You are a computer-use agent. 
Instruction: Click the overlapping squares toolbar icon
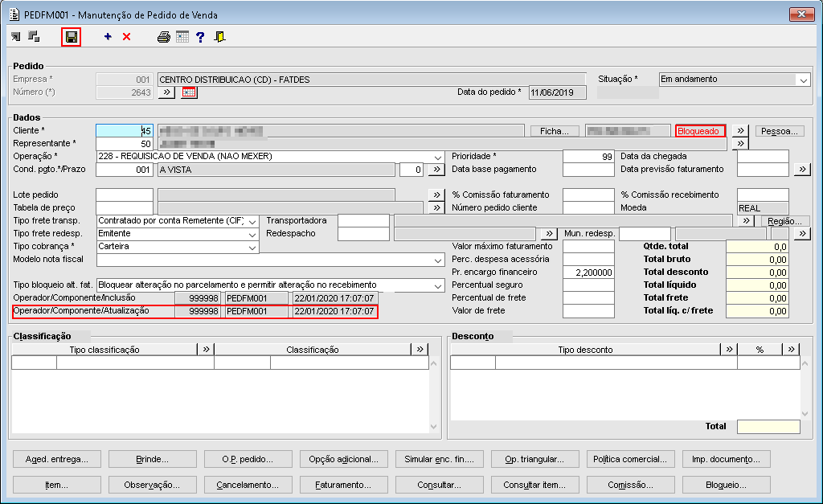pyautogui.click(x=34, y=37)
